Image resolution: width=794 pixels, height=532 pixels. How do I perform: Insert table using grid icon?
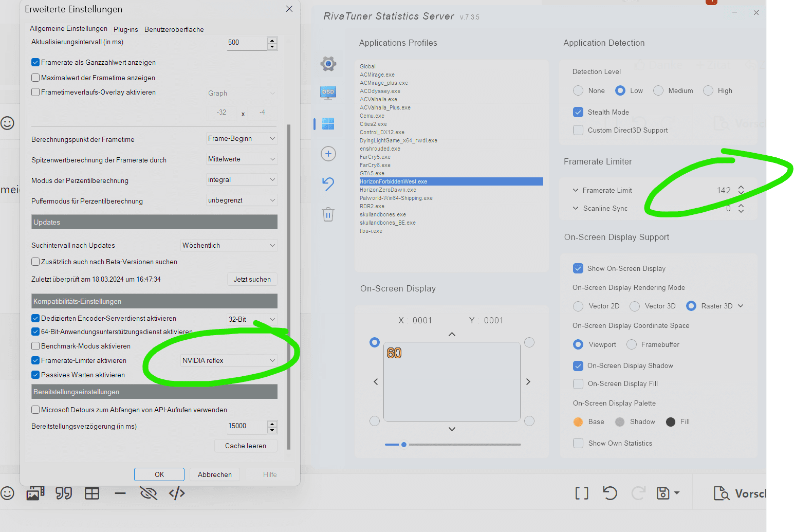point(92,493)
